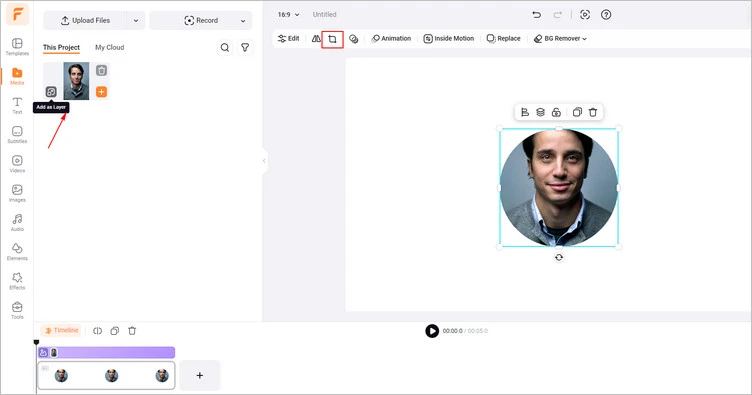The width and height of the screenshot is (752, 395).
Task: Click the Untitled project name field
Action: [325, 14]
